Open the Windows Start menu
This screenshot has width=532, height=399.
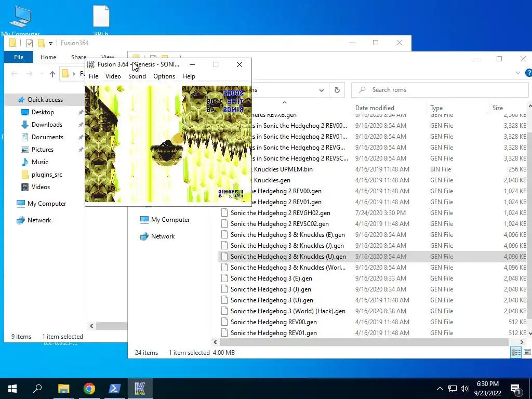click(x=12, y=389)
